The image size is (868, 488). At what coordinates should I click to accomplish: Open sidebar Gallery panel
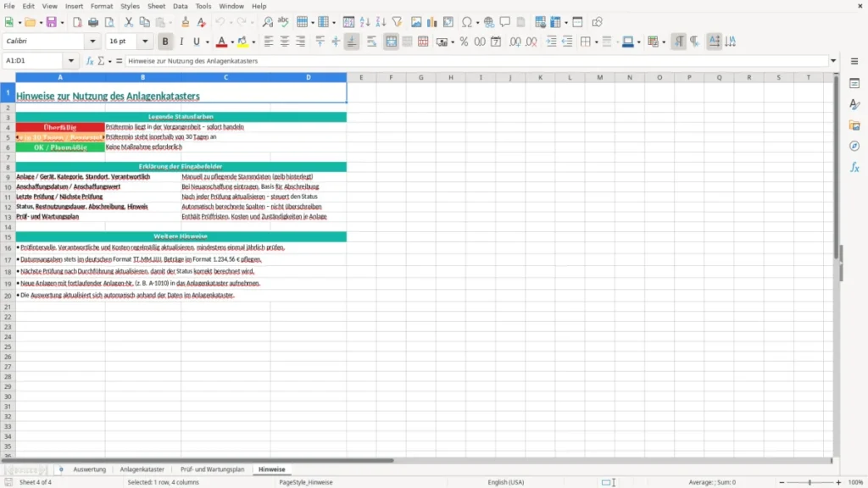click(x=854, y=125)
